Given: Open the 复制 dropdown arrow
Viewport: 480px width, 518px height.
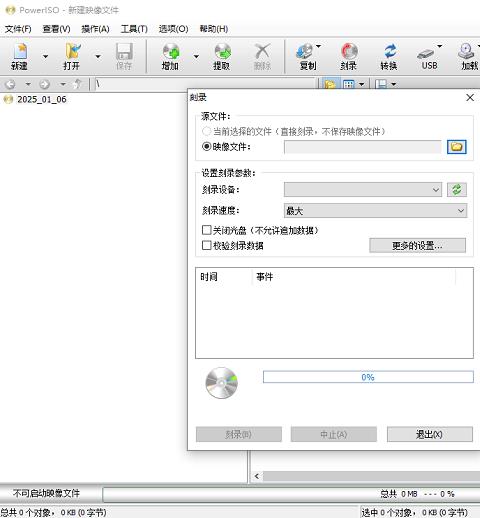Looking at the screenshot, I should [x=318, y=46].
